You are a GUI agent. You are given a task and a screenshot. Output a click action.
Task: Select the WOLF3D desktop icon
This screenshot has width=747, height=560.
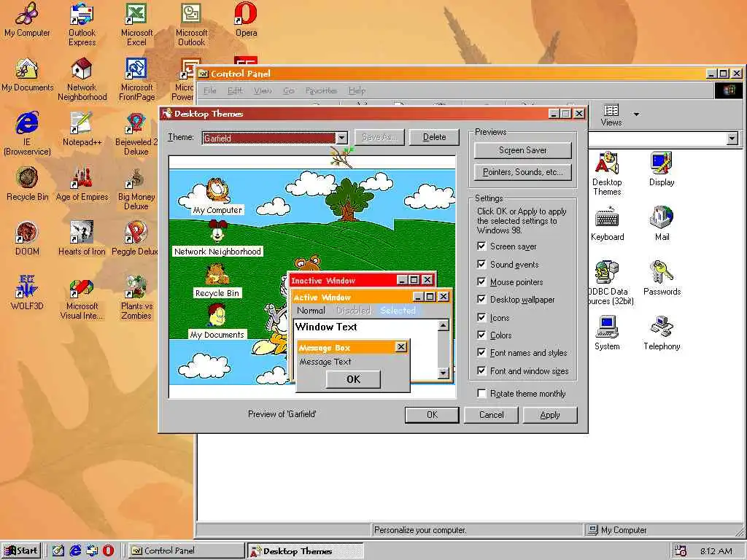click(x=27, y=293)
